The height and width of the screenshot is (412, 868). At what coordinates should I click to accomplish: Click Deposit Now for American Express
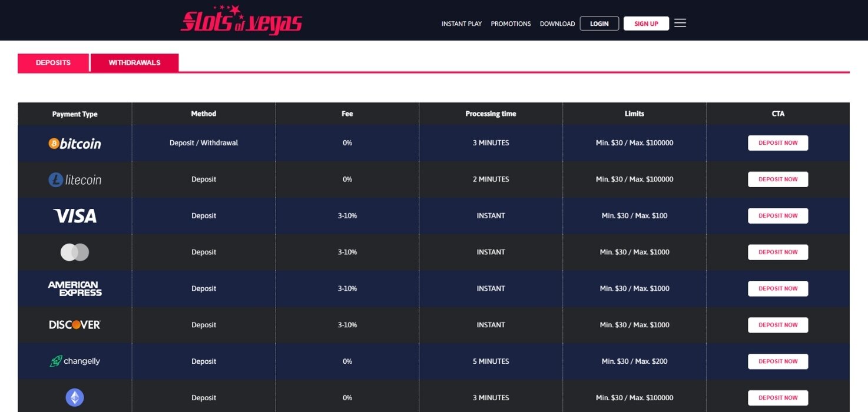coord(778,288)
